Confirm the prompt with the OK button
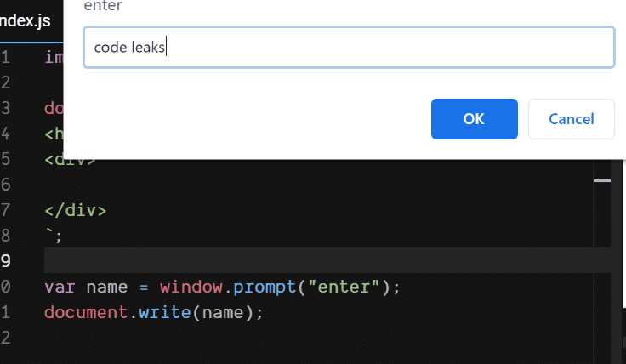This screenshot has height=364, width=626. pos(475,119)
